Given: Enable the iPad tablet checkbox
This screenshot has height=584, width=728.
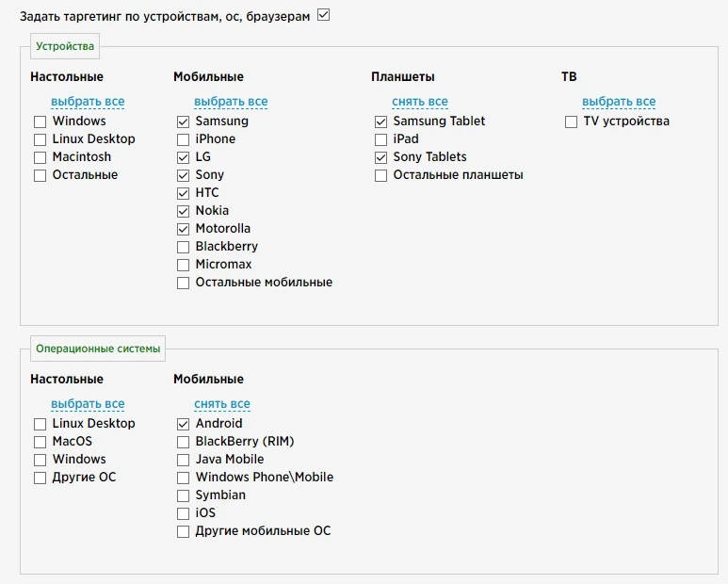Looking at the screenshot, I should click(x=380, y=139).
